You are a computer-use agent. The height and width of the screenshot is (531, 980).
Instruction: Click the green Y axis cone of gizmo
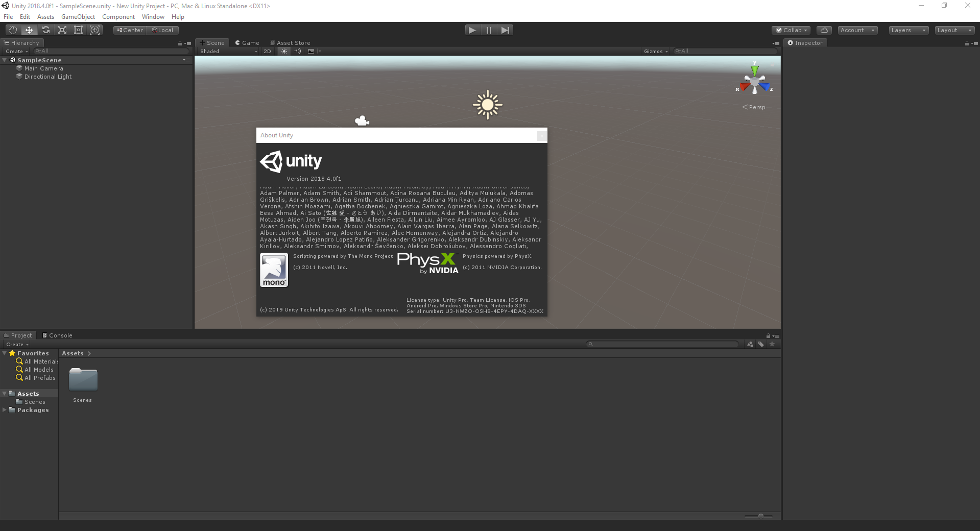[x=754, y=70]
